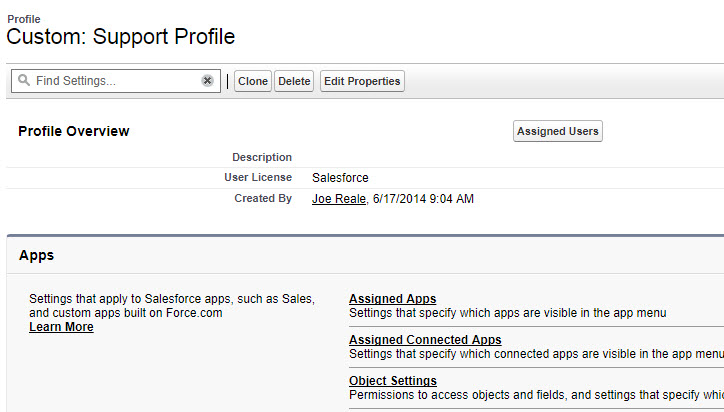This screenshot has height=412, width=724.
Task: Focus the Find Settings input field
Action: pos(115,81)
